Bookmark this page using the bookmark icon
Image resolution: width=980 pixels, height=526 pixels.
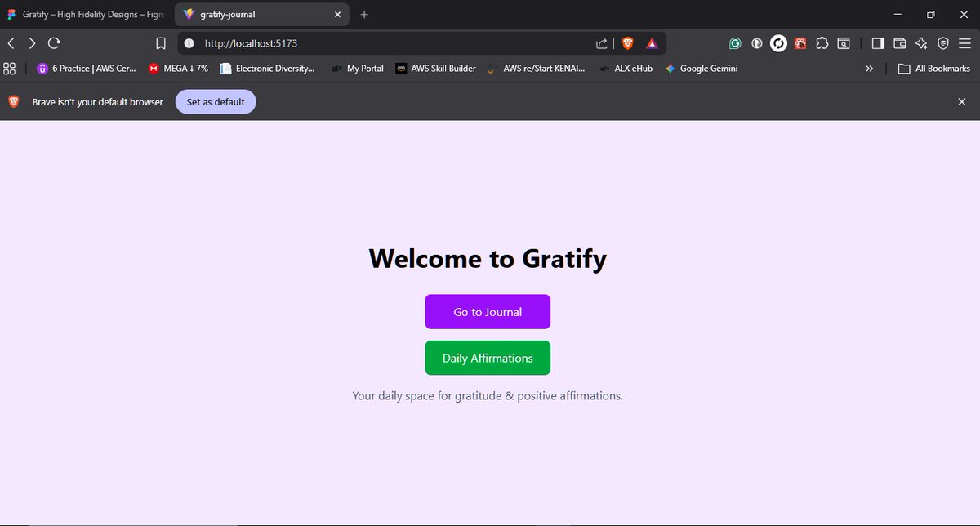click(x=161, y=43)
